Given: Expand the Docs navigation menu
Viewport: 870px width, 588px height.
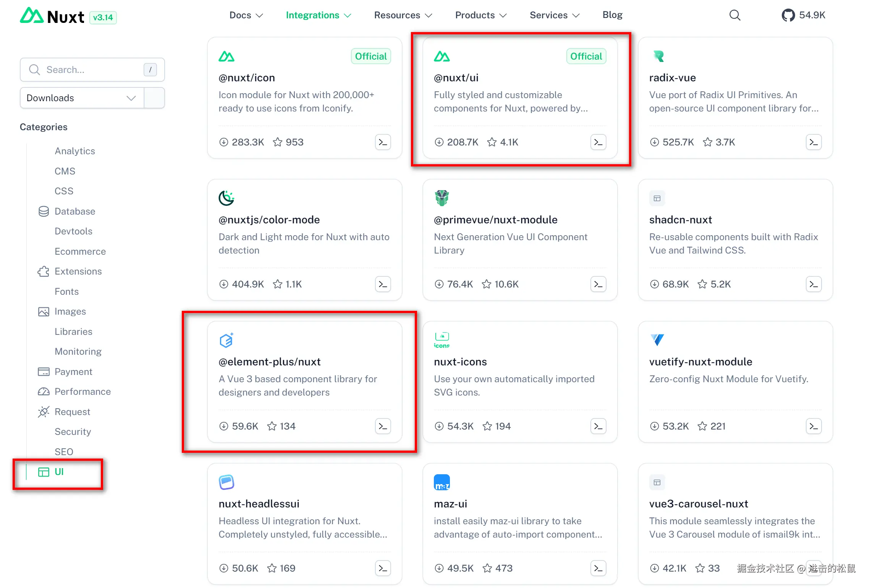Looking at the screenshot, I should pos(246,15).
